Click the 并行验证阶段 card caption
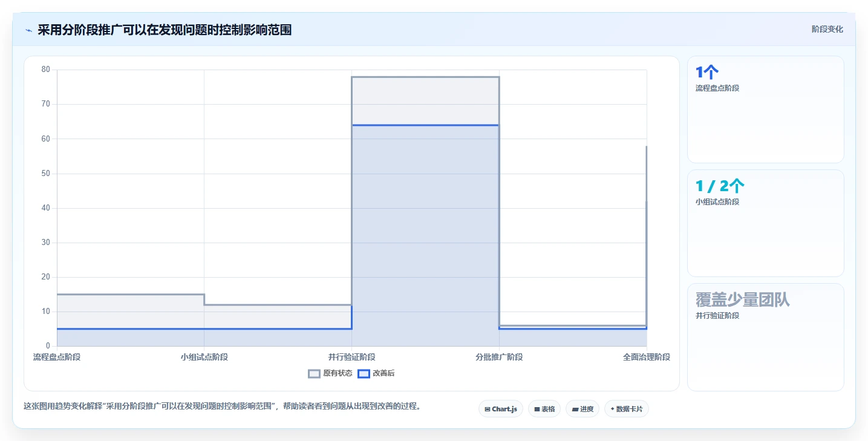 click(x=717, y=315)
